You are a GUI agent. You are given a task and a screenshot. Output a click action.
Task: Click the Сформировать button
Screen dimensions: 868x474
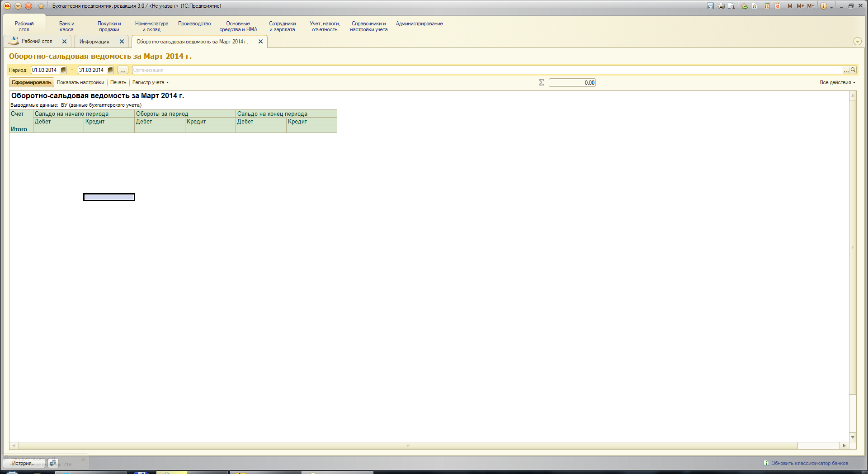[x=31, y=82]
